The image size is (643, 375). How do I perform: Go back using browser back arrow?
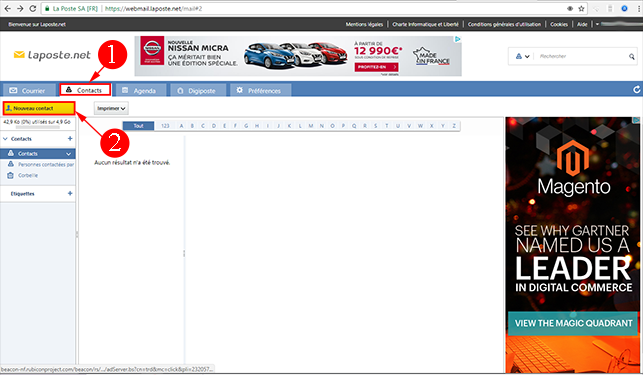click(7, 8)
